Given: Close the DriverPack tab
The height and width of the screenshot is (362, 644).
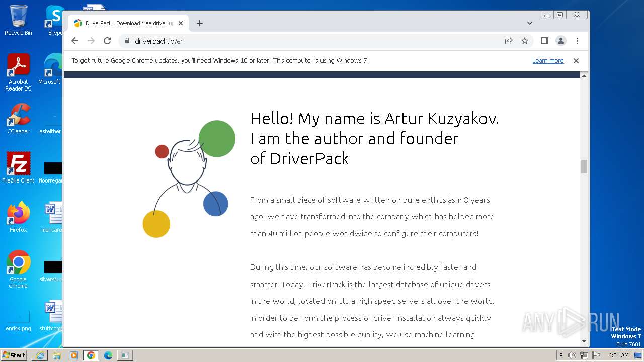Looking at the screenshot, I should pyautogui.click(x=181, y=23).
